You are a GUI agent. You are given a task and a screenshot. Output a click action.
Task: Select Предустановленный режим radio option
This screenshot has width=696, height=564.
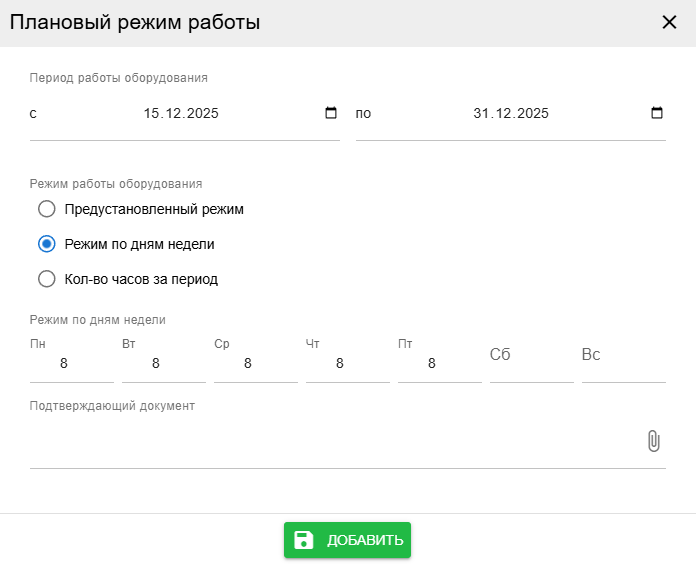[x=46, y=209]
